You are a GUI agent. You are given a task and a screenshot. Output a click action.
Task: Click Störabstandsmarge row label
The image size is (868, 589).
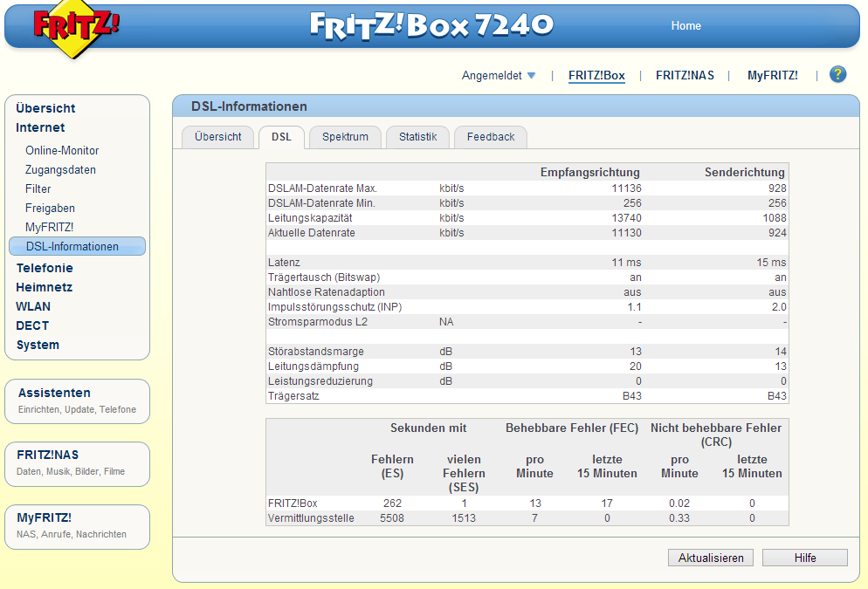(315, 352)
